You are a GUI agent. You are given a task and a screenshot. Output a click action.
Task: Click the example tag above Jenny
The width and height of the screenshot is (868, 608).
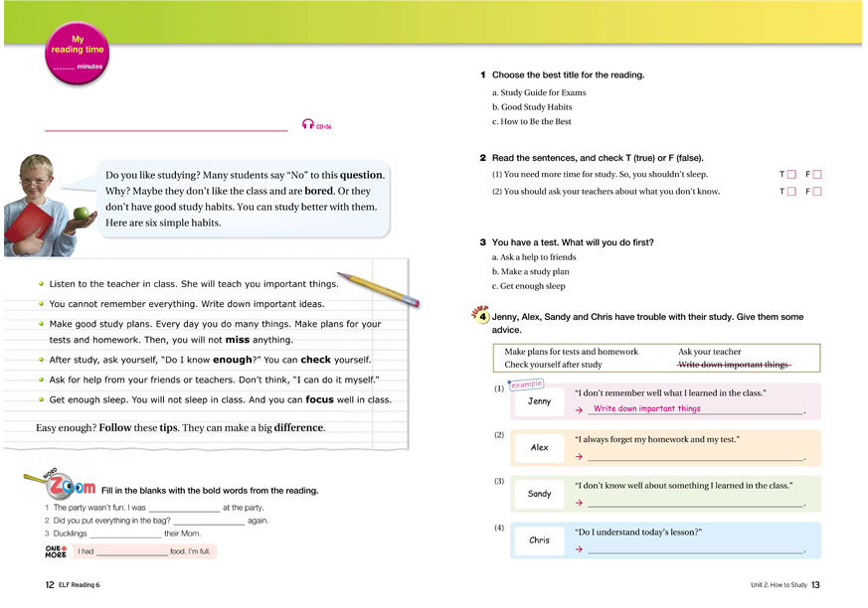(528, 383)
